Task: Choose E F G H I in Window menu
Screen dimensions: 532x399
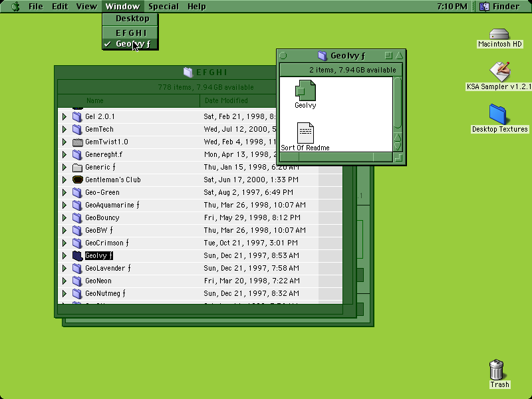Action: pos(130,33)
